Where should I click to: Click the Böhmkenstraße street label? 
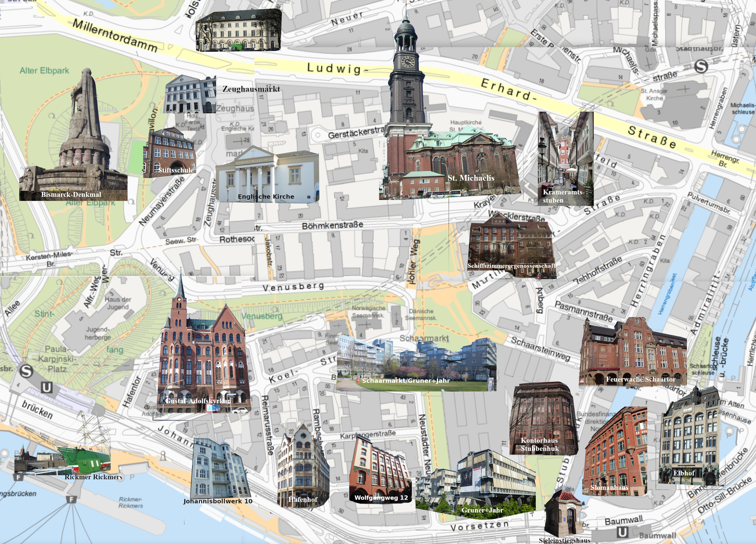coord(332,225)
